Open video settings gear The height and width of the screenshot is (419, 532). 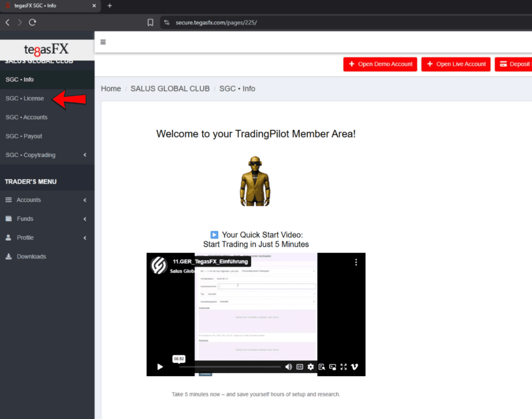pyautogui.click(x=311, y=367)
